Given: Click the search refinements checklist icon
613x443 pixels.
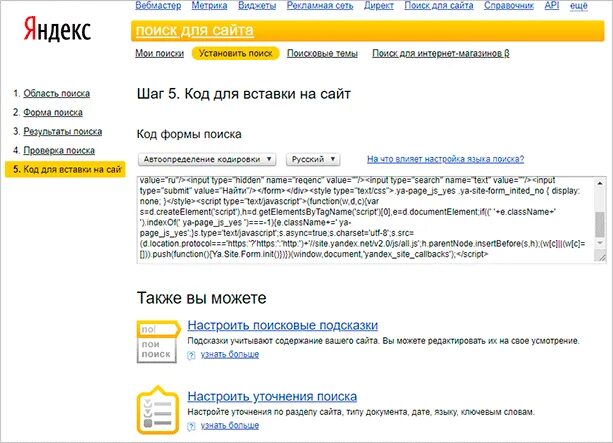Looking at the screenshot, I should pos(158,410).
